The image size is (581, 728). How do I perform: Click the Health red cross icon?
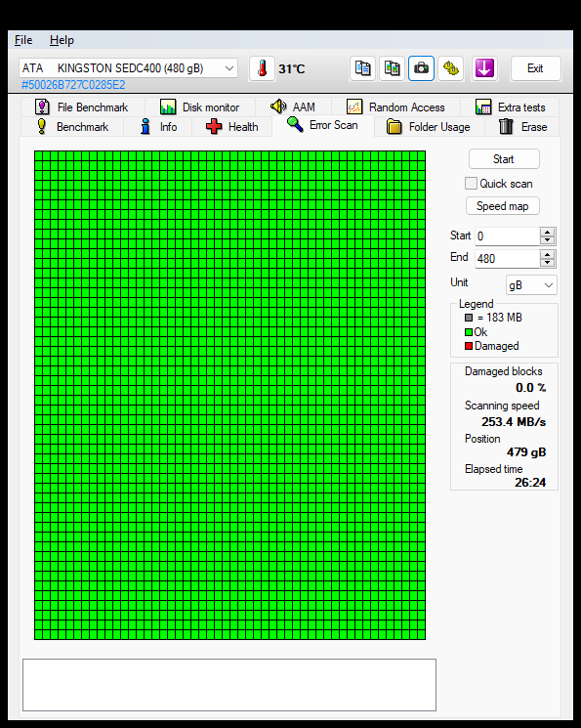pyautogui.click(x=214, y=126)
